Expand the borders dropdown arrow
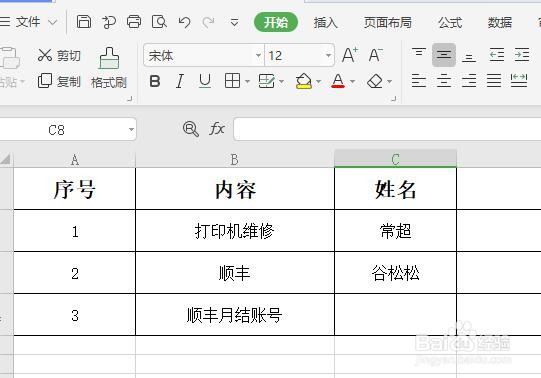 [x=247, y=82]
